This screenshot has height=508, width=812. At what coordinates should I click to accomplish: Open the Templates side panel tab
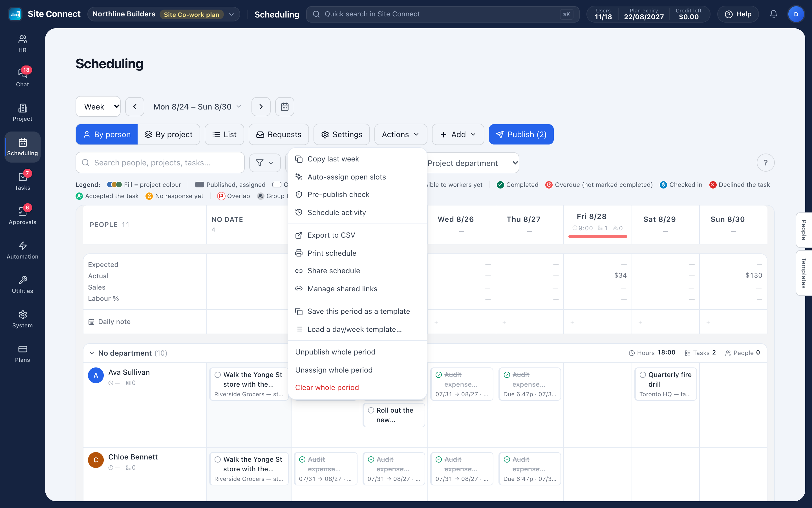click(x=804, y=273)
